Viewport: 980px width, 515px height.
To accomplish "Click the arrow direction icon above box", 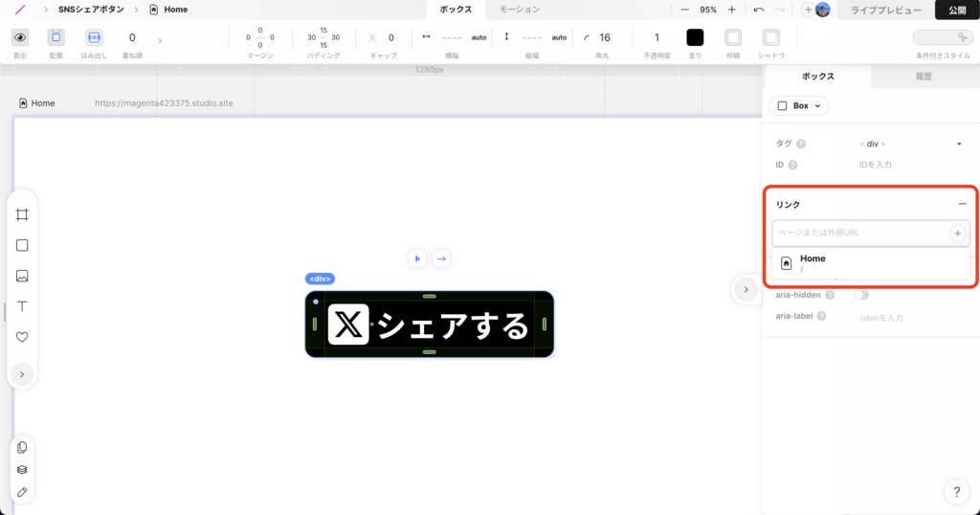I will tap(441, 258).
